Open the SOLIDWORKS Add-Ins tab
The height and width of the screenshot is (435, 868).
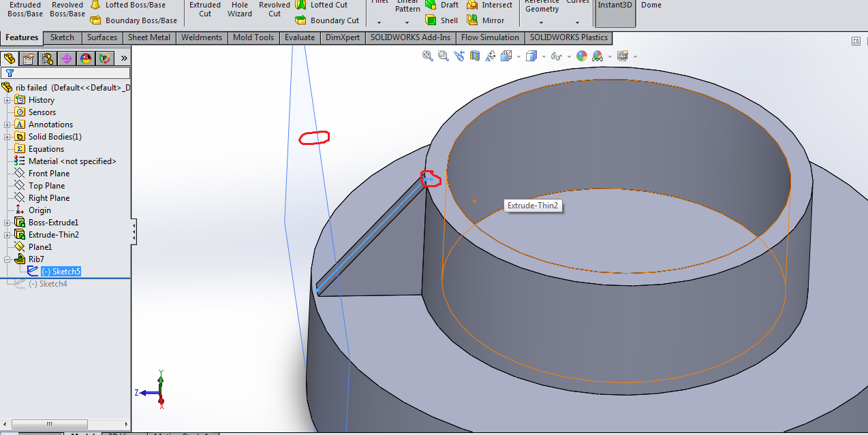pos(410,37)
